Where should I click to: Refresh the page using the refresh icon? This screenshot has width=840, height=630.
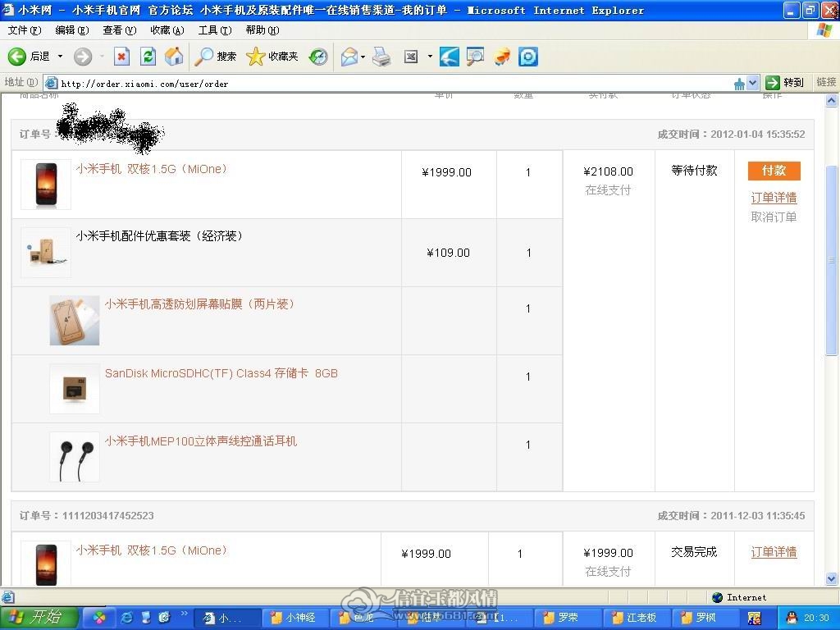click(148, 57)
